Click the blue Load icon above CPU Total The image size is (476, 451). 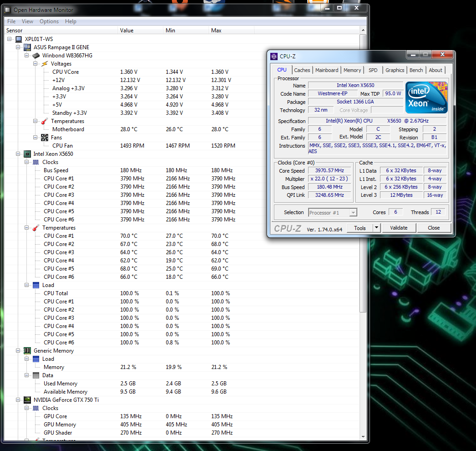(36, 285)
